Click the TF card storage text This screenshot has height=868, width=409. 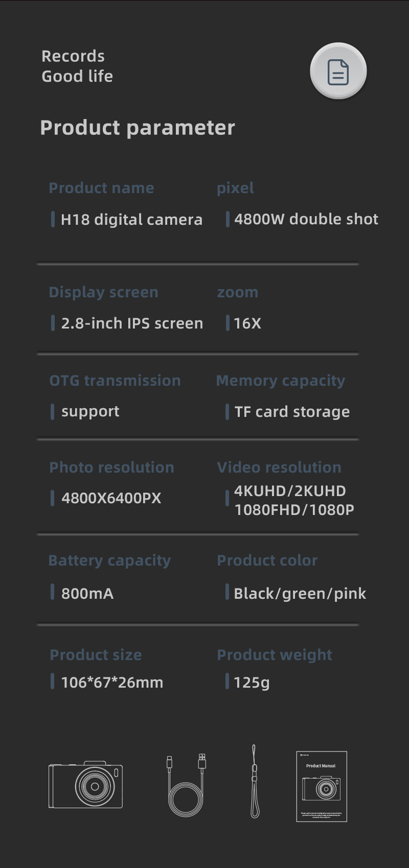292,412
